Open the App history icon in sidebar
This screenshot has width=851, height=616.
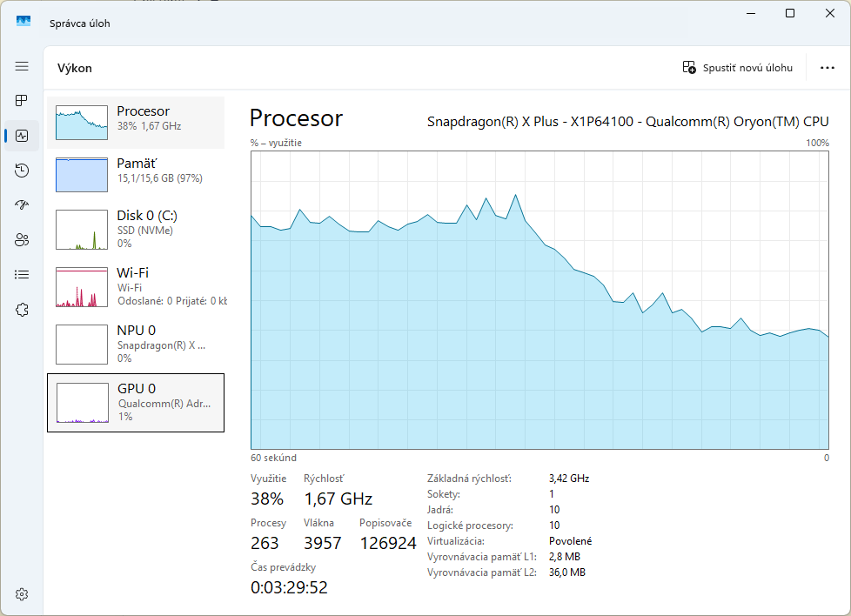(x=22, y=171)
